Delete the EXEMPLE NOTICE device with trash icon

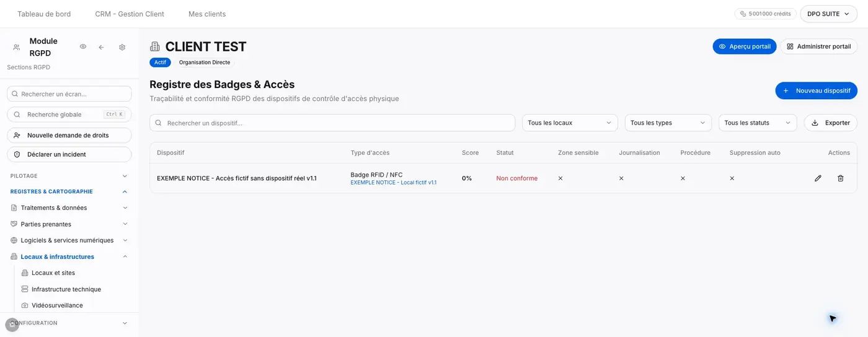coord(841,178)
